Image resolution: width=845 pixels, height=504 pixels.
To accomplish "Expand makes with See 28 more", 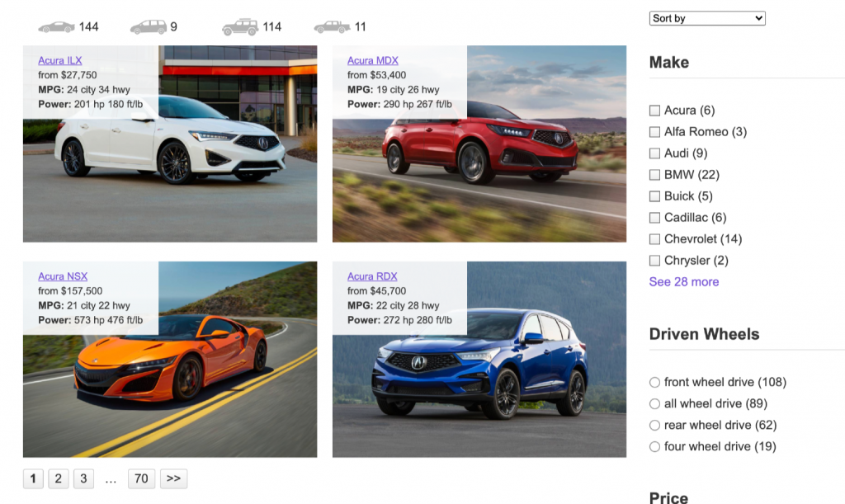I will [x=684, y=281].
